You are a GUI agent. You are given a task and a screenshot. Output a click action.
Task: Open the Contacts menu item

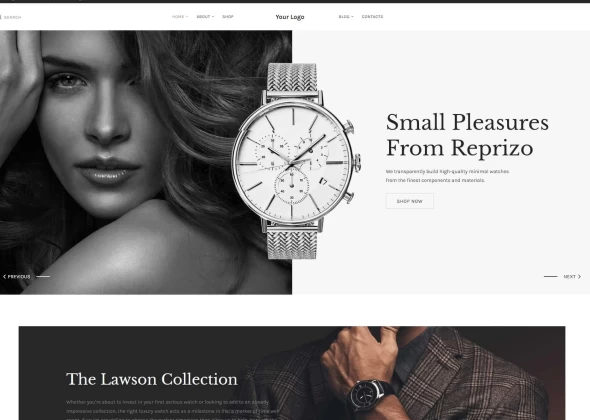(372, 17)
